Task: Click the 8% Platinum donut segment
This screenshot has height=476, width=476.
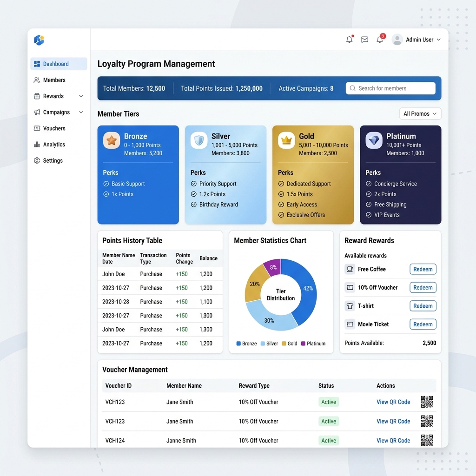Action: 273,267
